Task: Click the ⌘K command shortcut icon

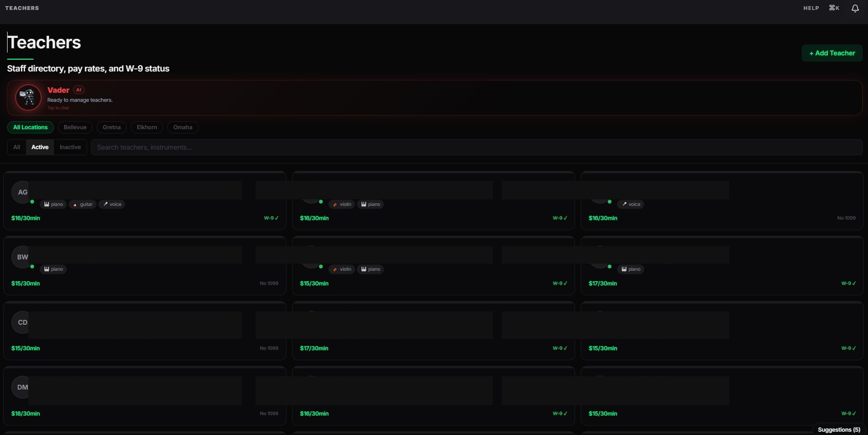Action: pyautogui.click(x=834, y=8)
